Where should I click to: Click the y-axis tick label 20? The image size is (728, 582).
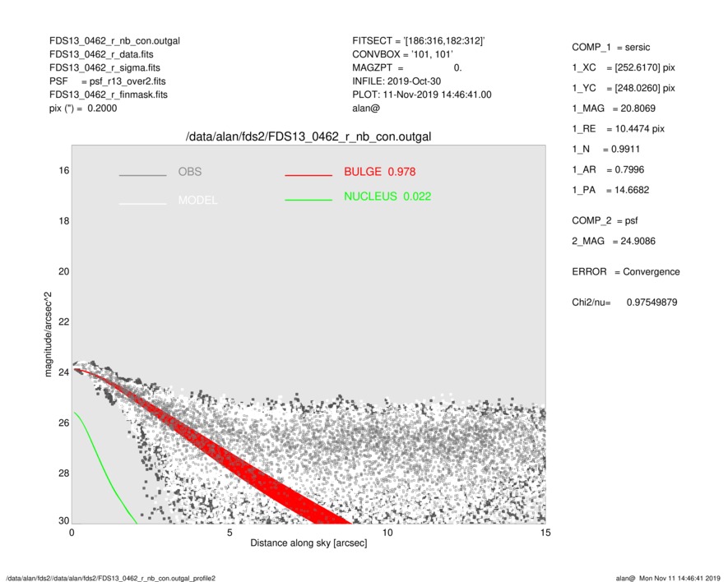point(64,271)
